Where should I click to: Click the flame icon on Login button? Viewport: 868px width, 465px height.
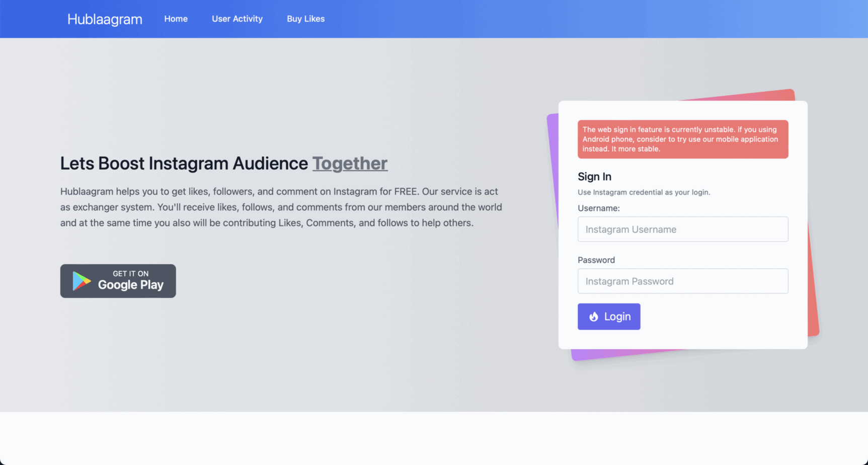[x=594, y=317]
